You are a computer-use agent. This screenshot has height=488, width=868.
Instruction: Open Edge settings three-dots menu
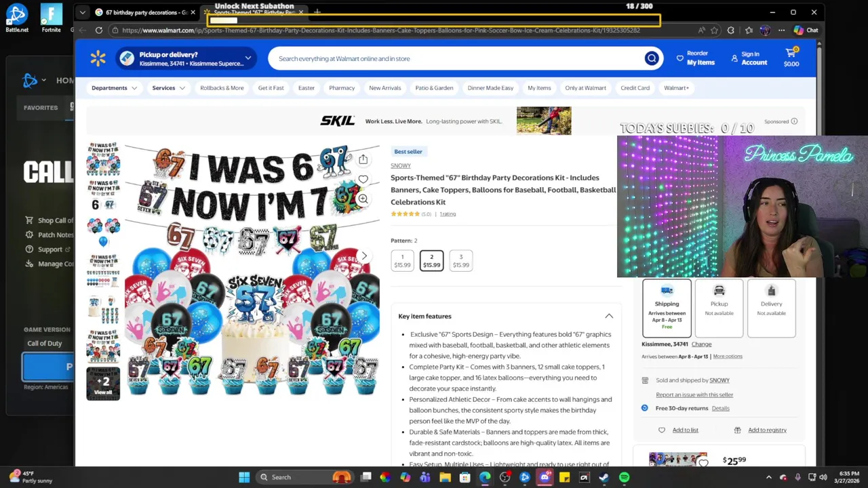pos(781,30)
